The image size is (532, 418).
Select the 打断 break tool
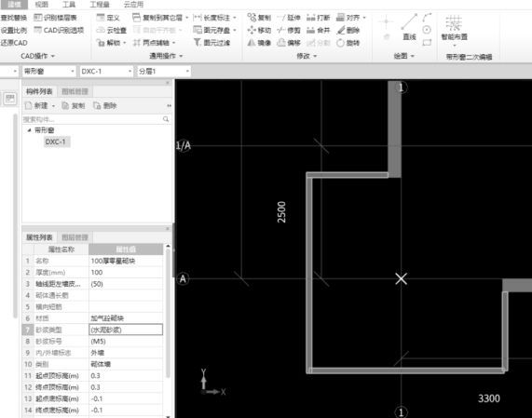pos(318,18)
